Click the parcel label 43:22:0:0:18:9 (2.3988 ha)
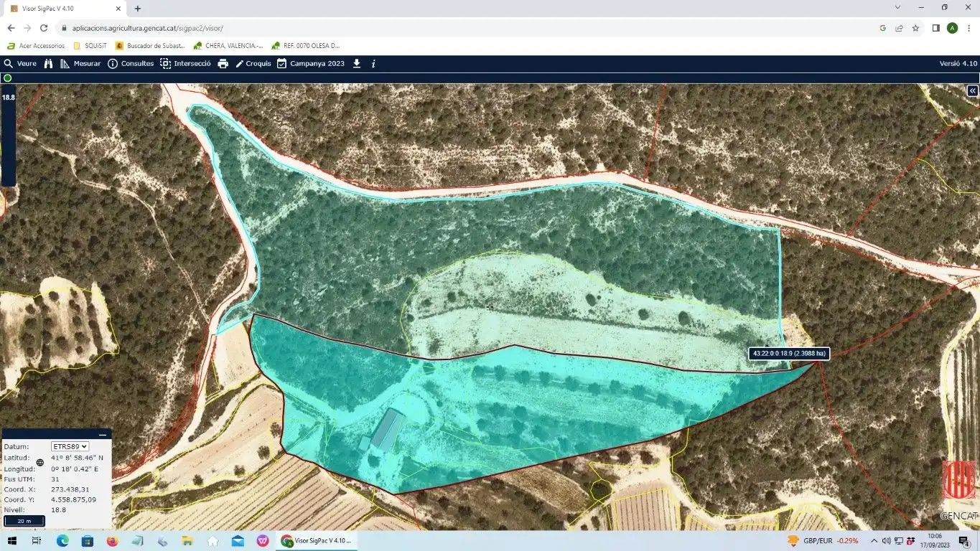The width and height of the screenshot is (980, 551). pyautogui.click(x=789, y=354)
